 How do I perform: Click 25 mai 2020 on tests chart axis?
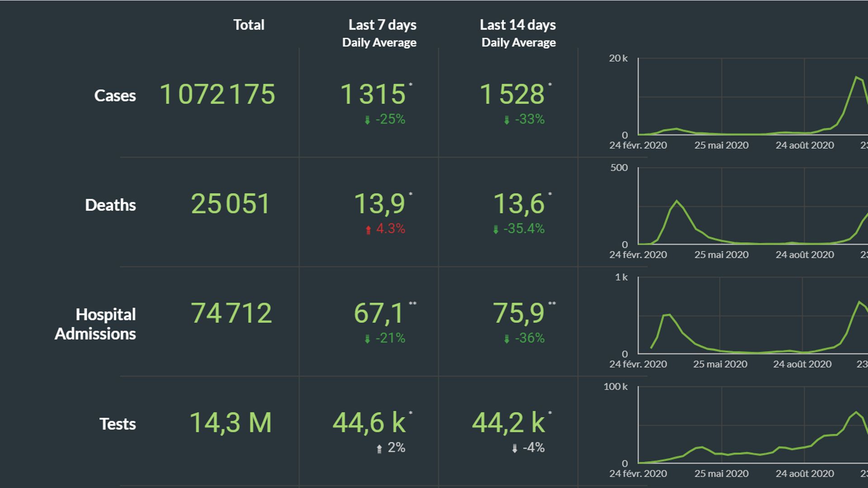coord(722,474)
